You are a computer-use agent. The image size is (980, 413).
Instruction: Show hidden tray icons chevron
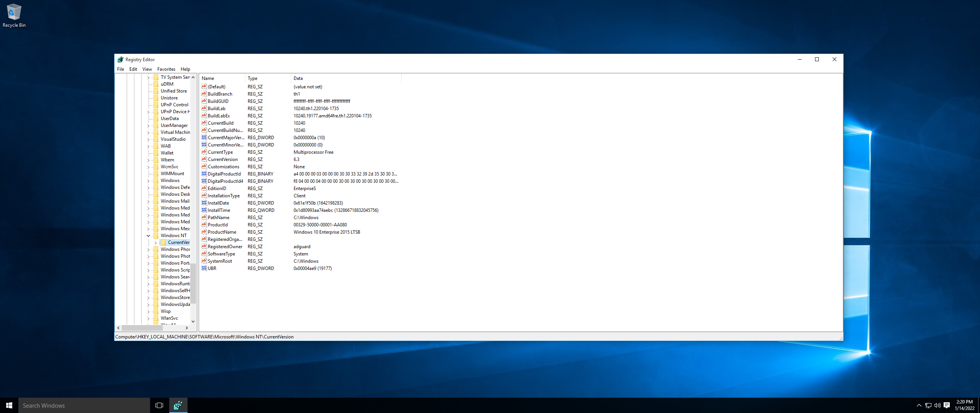(x=919, y=405)
